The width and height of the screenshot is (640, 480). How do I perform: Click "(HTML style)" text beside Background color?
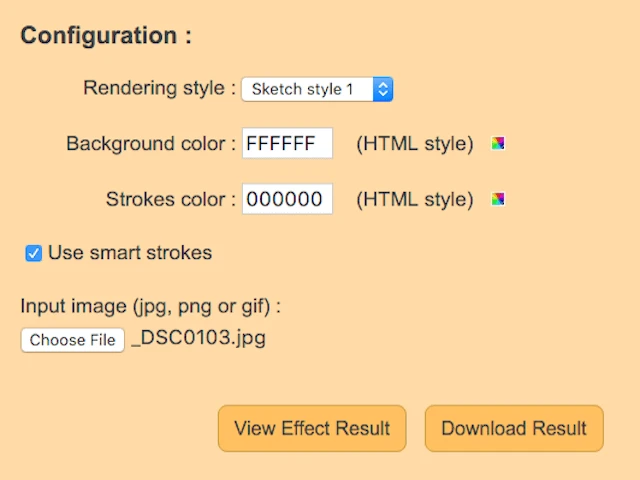pyautogui.click(x=415, y=144)
